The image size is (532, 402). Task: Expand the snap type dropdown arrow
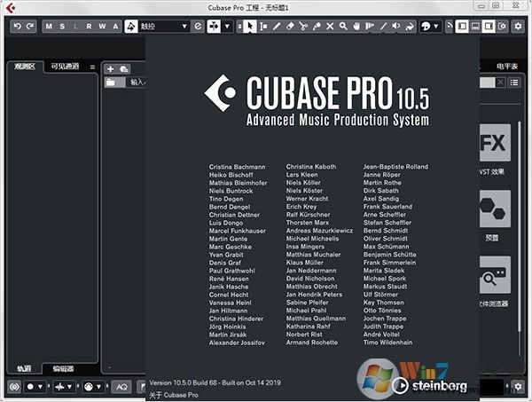click(x=227, y=26)
